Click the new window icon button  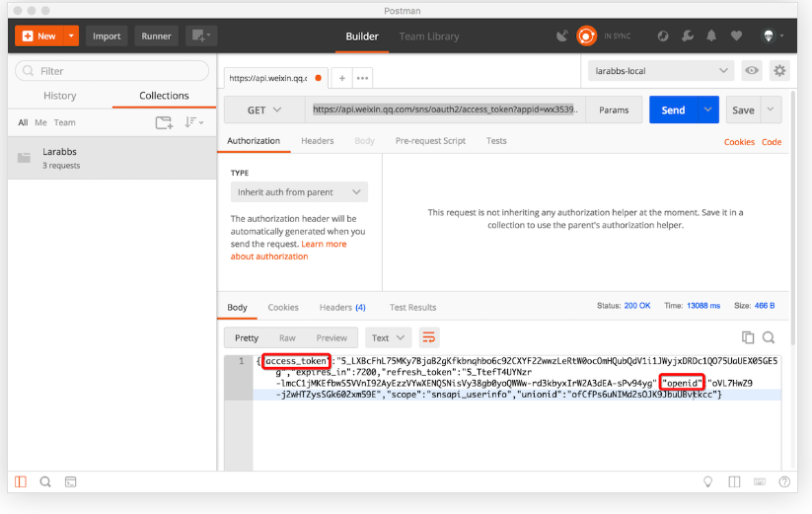pos(201,37)
